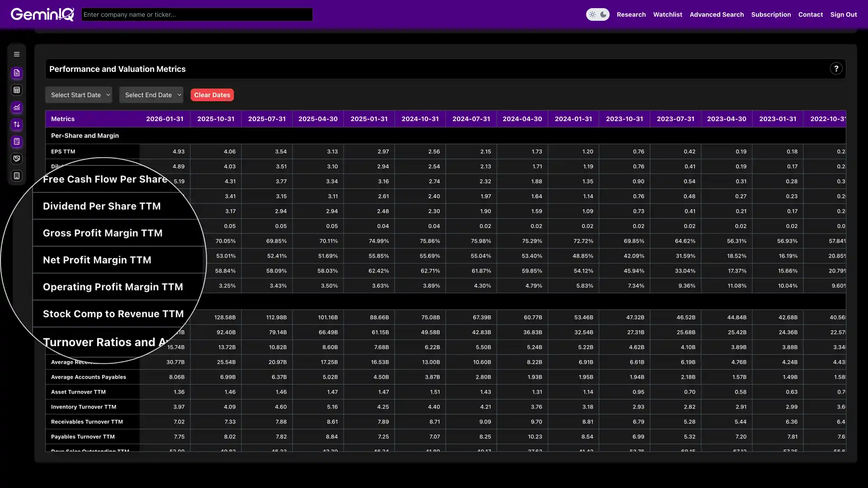This screenshot has width=868, height=488.
Task: Click the help question mark icon
Action: [x=836, y=68]
